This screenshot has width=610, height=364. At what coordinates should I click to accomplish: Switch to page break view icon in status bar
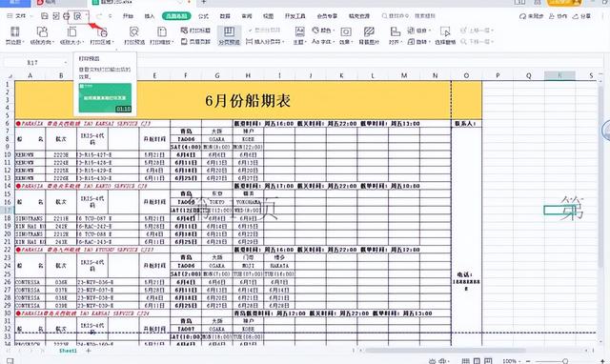[x=488, y=361]
